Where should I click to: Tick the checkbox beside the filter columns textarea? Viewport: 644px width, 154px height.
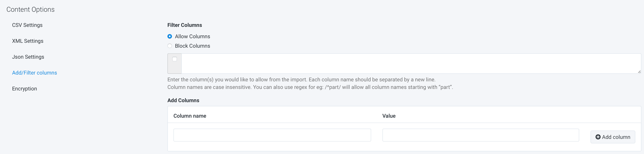click(174, 59)
